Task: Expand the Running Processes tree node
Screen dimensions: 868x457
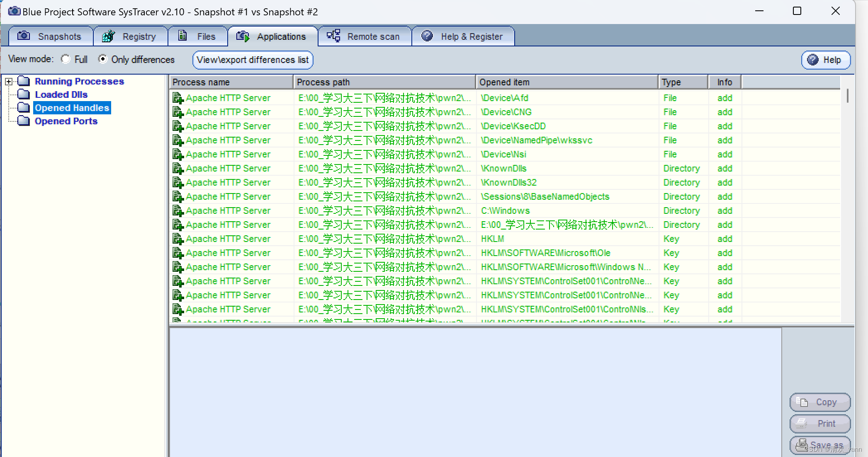Action: tap(8, 82)
